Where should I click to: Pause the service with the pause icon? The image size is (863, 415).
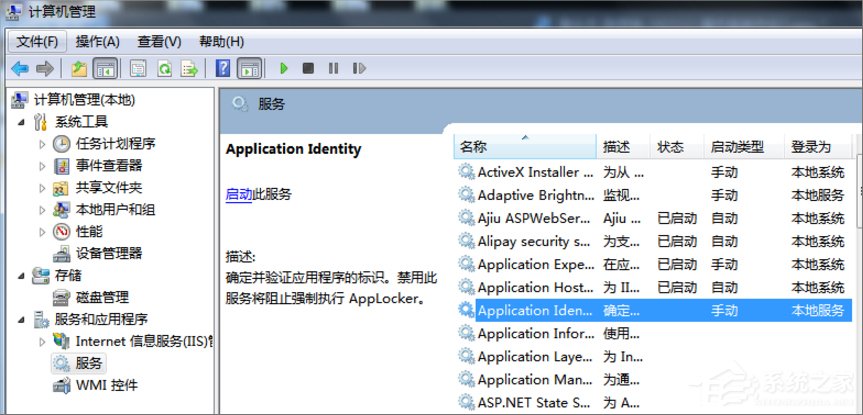(334, 69)
